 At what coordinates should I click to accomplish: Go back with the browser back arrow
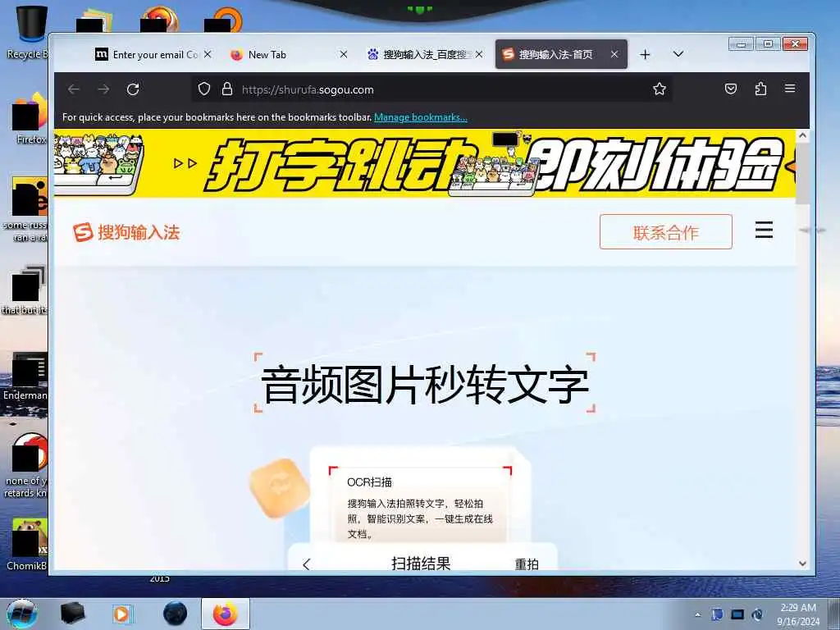74,89
